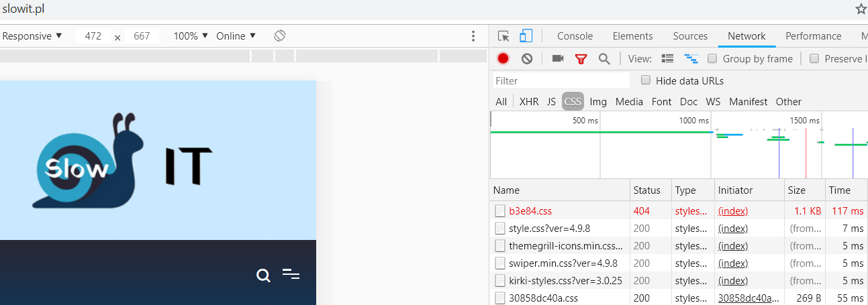Open the Responsive device dropdown
This screenshot has height=305, width=868.
point(32,36)
